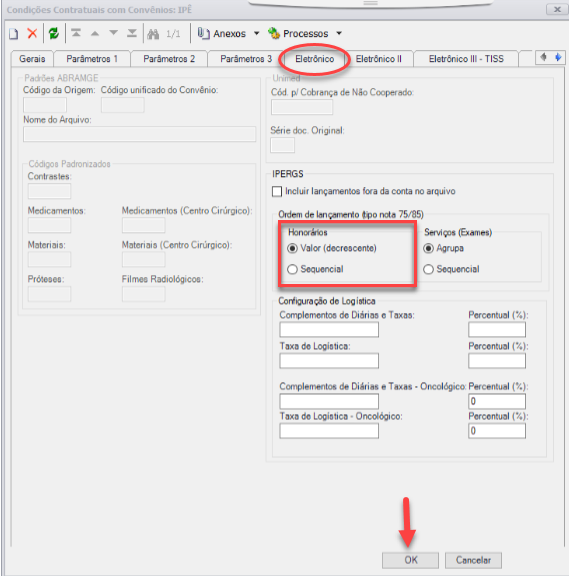The image size is (569, 576).
Task: Open the Anexos dropdown arrow
Action: pyautogui.click(x=256, y=33)
